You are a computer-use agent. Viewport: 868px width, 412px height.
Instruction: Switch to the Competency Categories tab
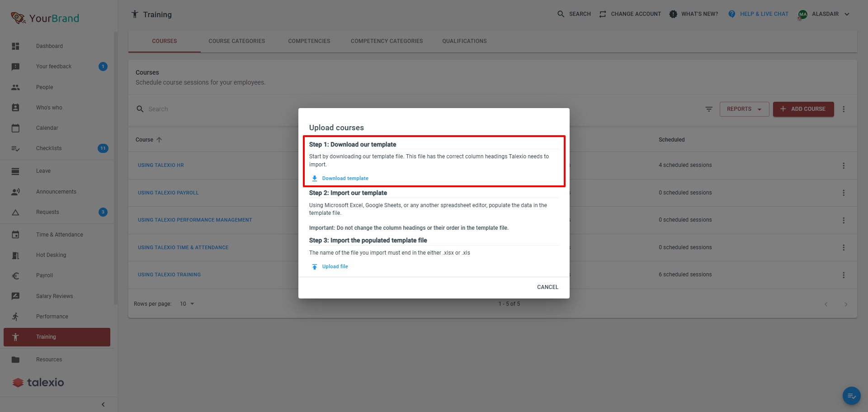pos(387,41)
